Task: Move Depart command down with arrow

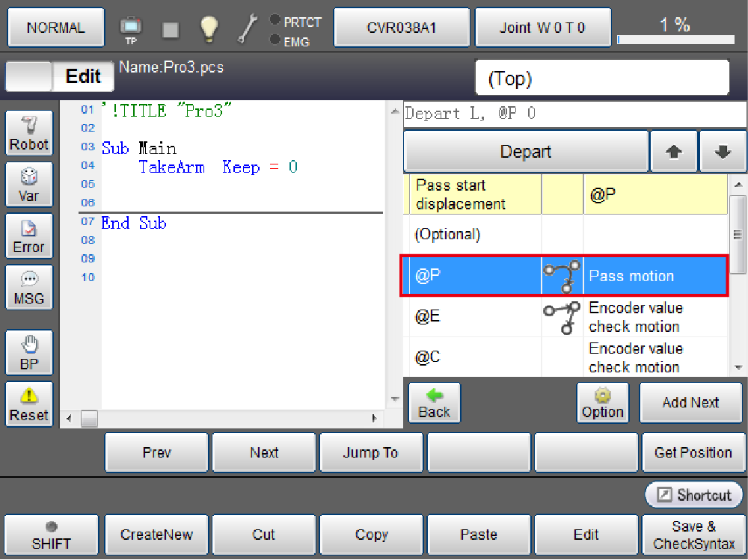Action: pos(723,152)
